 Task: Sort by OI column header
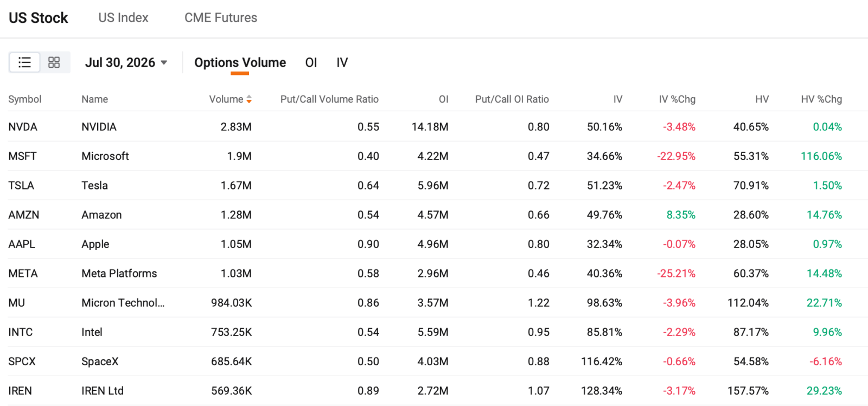tap(443, 99)
